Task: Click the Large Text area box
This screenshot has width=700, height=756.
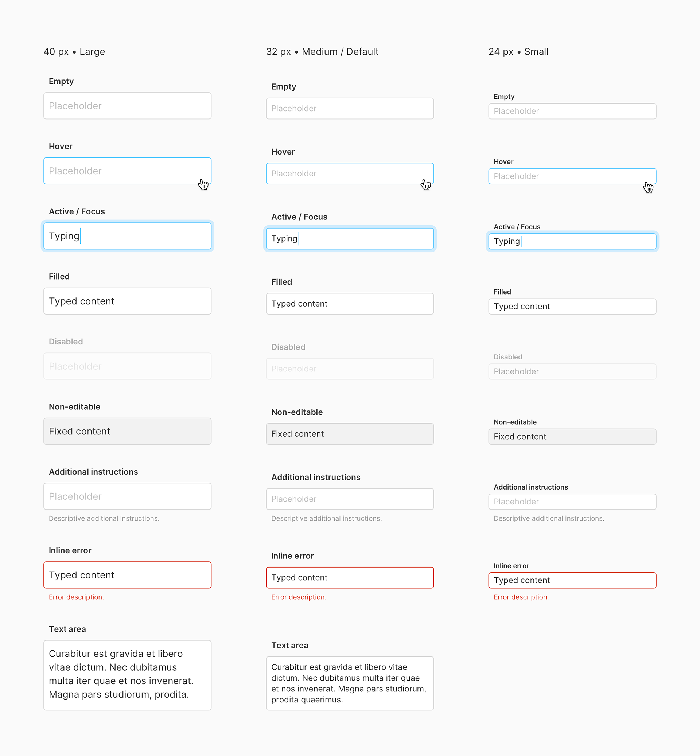Action: point(127,675)
